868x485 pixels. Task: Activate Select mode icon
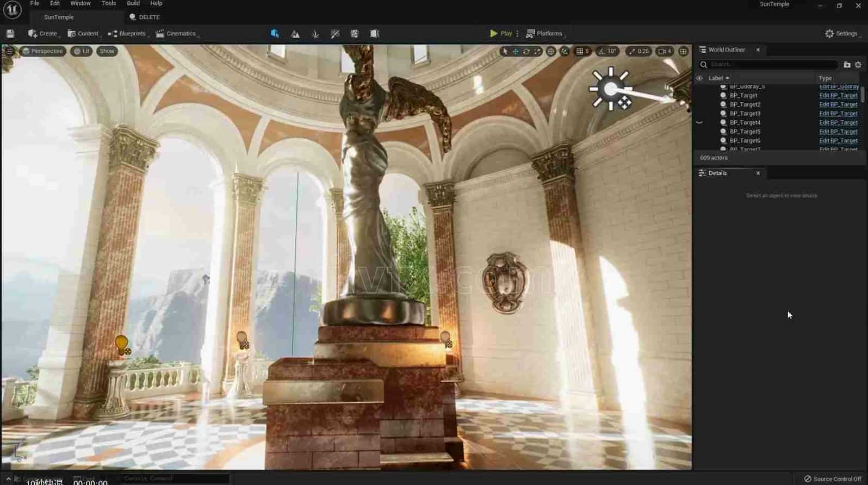point(275,34)
